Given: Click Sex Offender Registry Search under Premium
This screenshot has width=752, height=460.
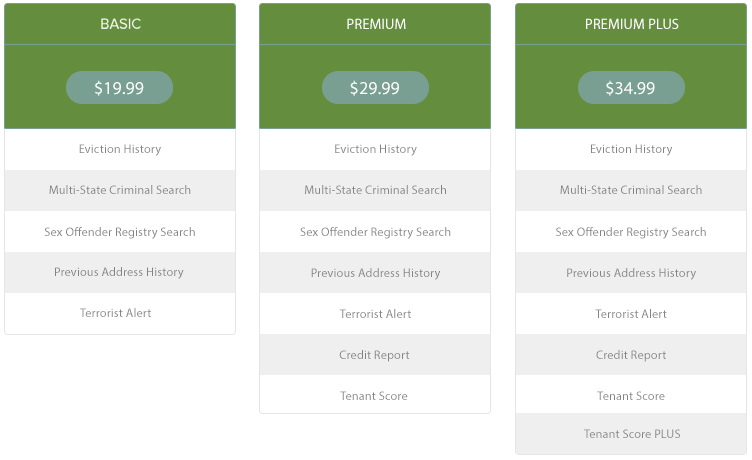Looking at the screenshot, I should coord(375,232).
